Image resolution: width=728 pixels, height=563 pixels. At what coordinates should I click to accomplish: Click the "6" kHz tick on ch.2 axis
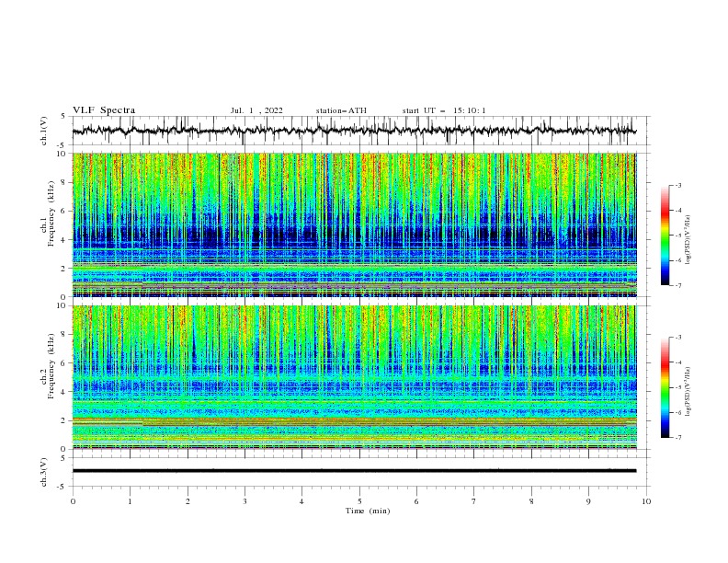tap(64, 363)
